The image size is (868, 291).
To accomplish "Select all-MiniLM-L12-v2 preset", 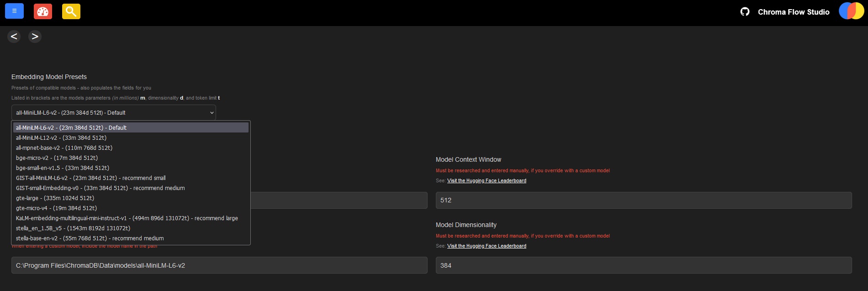I will 131,138.
